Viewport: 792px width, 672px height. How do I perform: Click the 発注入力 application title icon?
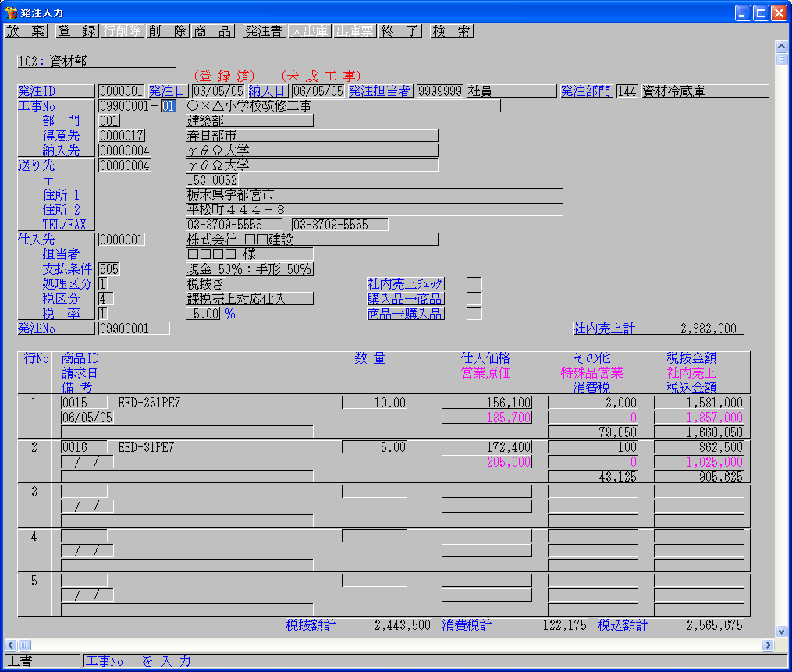tap(11, 12)
